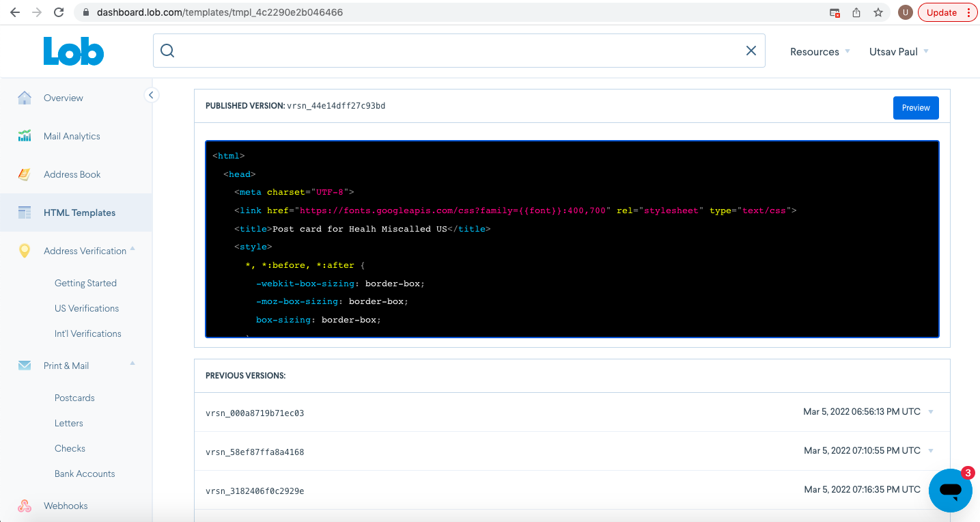Click the browser back arrow
Viewport: 980px width, 522px height.
pyautogui.click(x=15, y=12)
